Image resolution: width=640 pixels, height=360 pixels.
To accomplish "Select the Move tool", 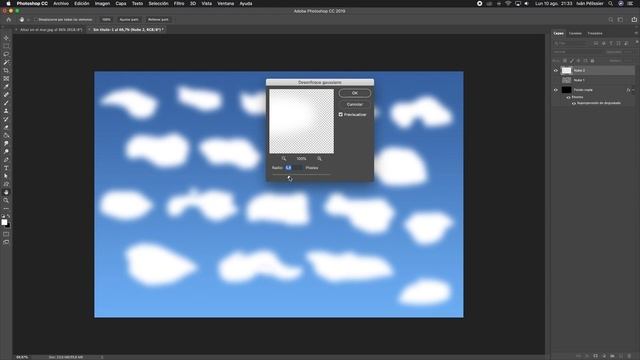I will (x=6, y=38).
